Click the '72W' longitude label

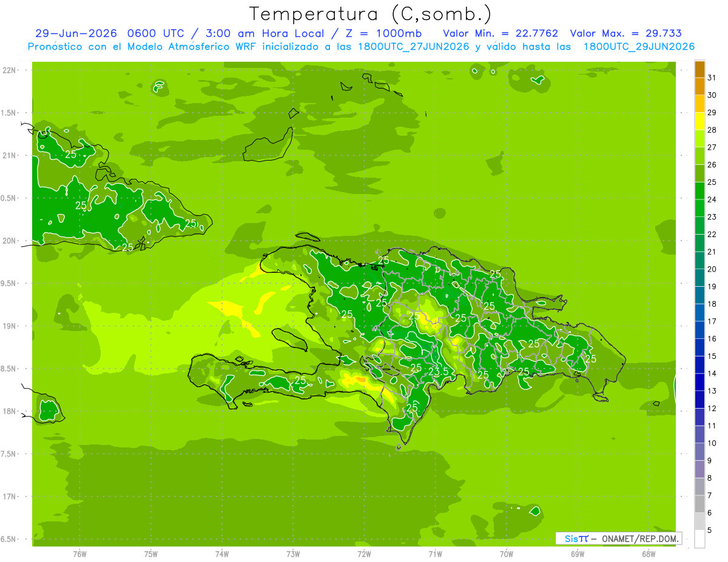tap(364, 554)
